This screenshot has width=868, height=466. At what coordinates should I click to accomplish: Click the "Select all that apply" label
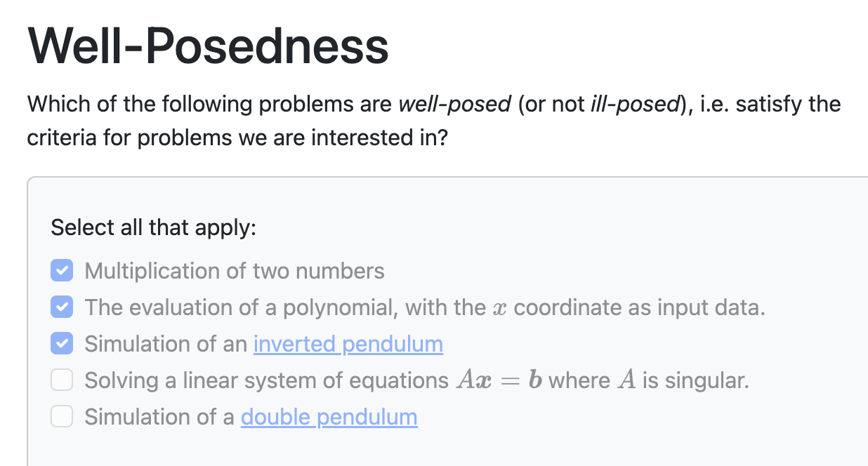(x=153, y=227)
